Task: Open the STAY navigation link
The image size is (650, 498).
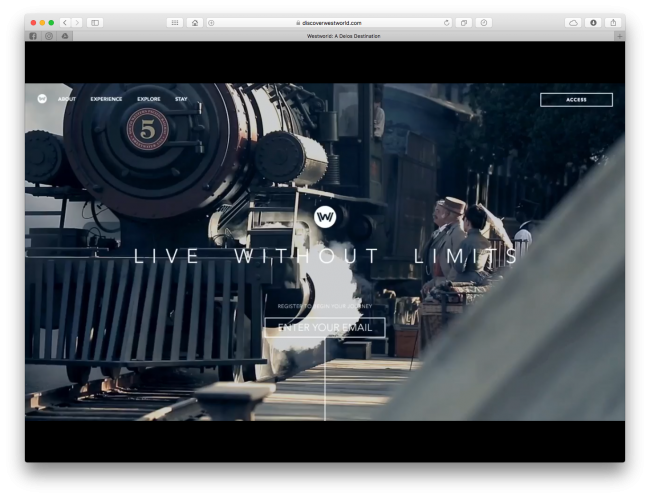Action: click(181, 99)
